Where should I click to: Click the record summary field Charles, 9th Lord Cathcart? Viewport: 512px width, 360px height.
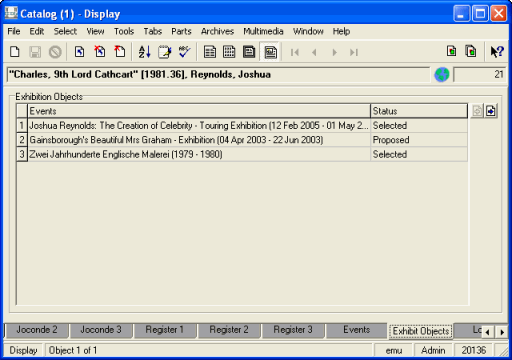pyautogui.click(x=218, y=74)
